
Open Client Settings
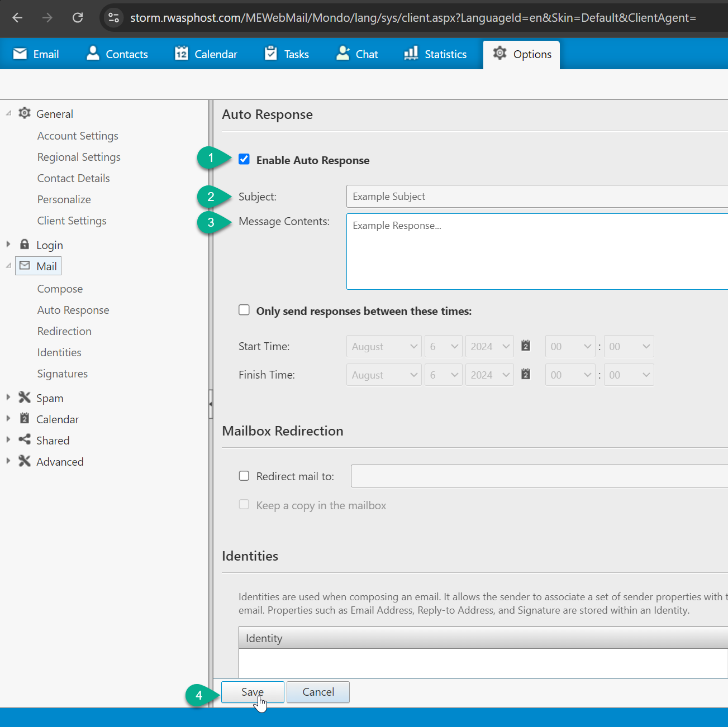point(72,221)
